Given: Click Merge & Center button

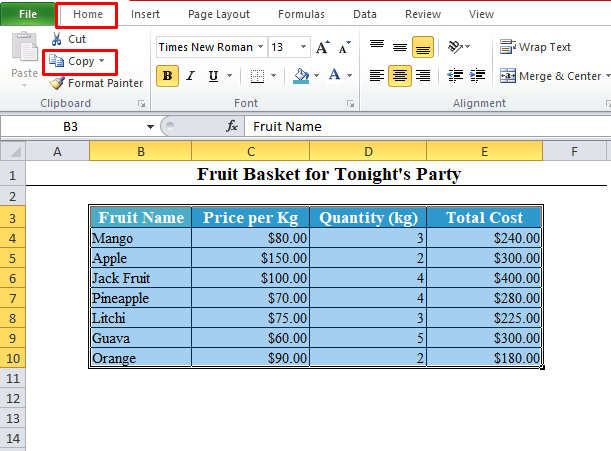Looking at the screenshot, I should point(551,76).
